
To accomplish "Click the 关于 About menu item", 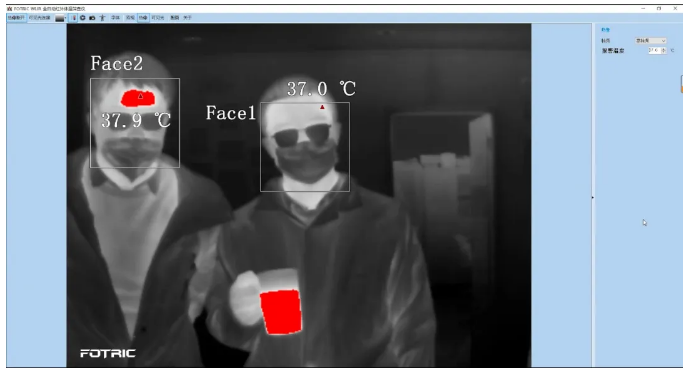I will click(x=188, y=18).
